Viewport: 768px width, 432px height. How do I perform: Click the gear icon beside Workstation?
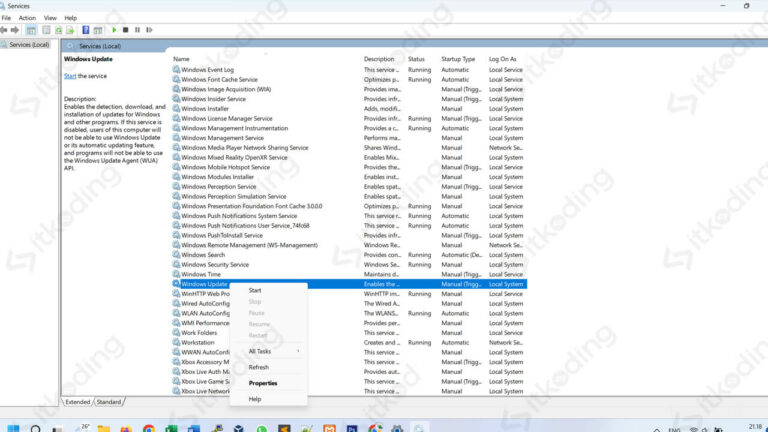(176, 342)
